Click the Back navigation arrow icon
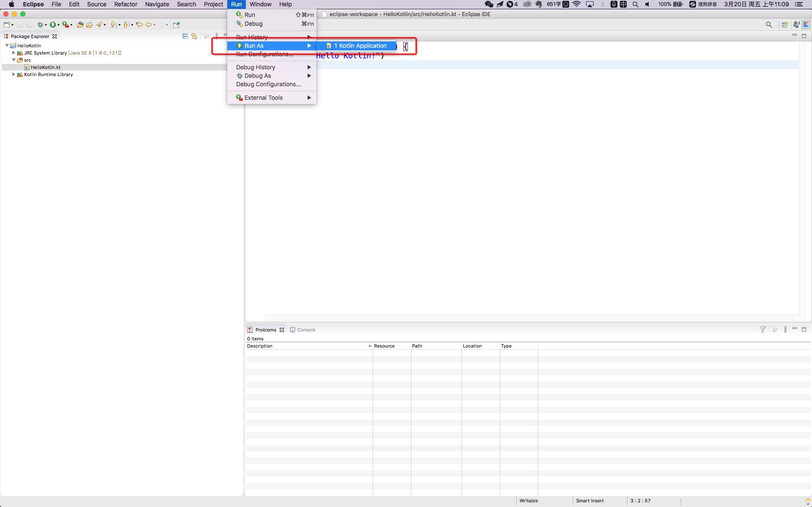This screenshot has width=812, height=507. tap(149, 25)
